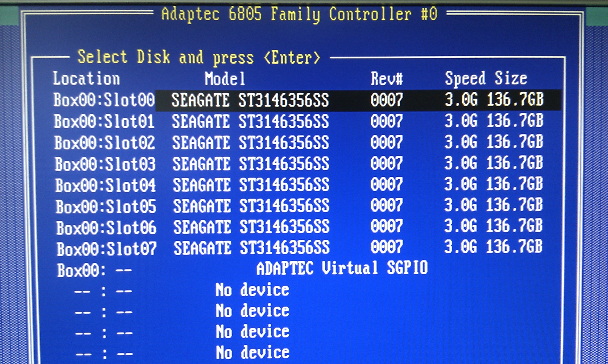Viewport: 608px width, 364px height.
Task: Click the Adaptec 6805 Family Controller title
Action: pyautogui.click(x=299, y=14)
